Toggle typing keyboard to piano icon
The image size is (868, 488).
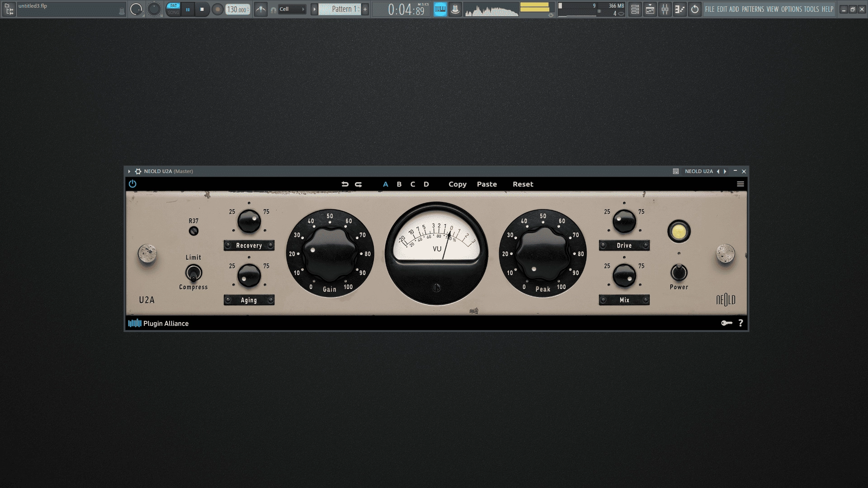point(440,9)
